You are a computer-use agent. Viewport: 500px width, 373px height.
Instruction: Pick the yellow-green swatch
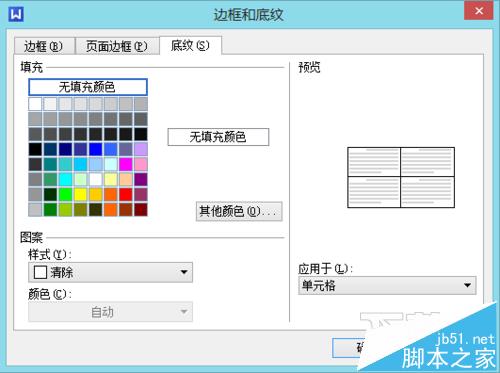[65, 210]
